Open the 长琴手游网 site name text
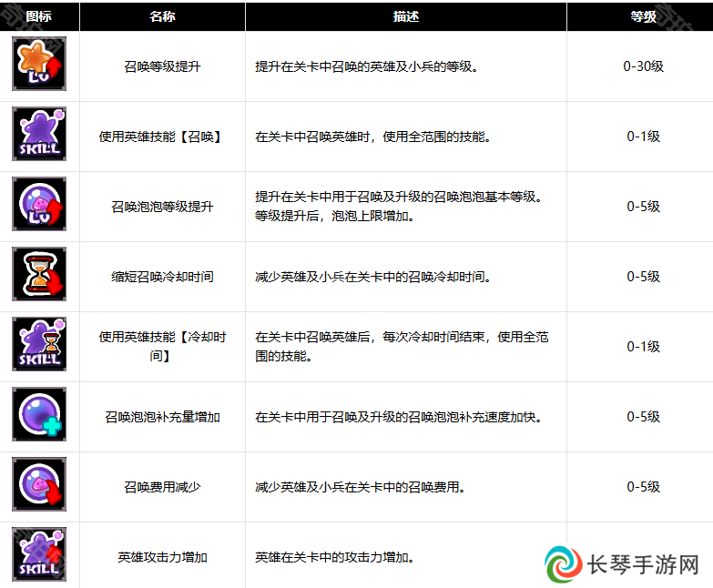Image resolution: width=713 pixels, height=588 pixels. (643, 565)
